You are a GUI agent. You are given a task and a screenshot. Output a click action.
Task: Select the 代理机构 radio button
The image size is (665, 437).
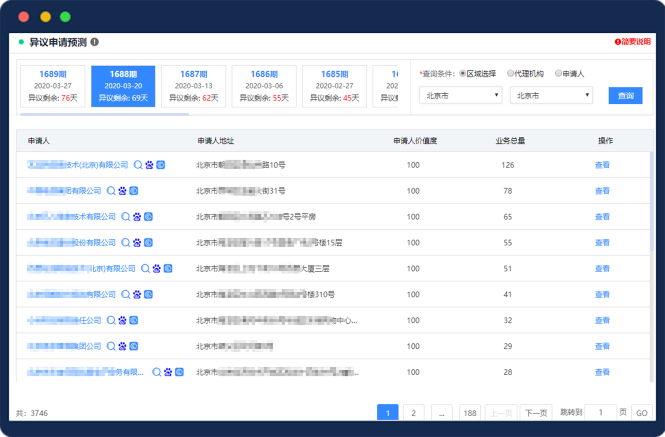[511, 73]
